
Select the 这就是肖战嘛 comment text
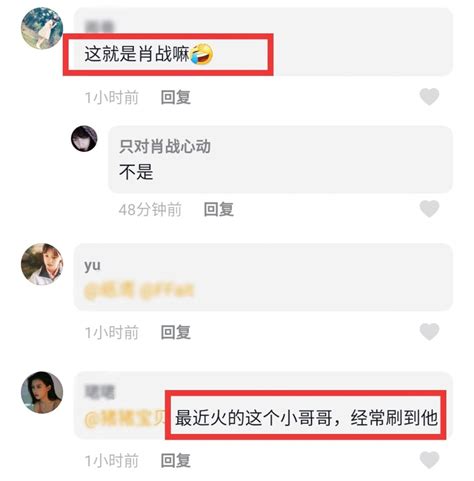pos(137,54)
